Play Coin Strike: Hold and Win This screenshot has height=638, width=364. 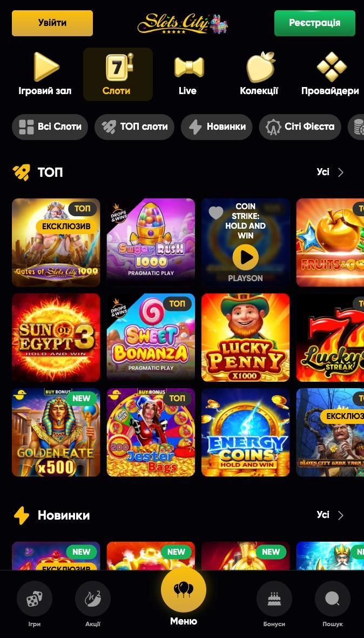245,257
